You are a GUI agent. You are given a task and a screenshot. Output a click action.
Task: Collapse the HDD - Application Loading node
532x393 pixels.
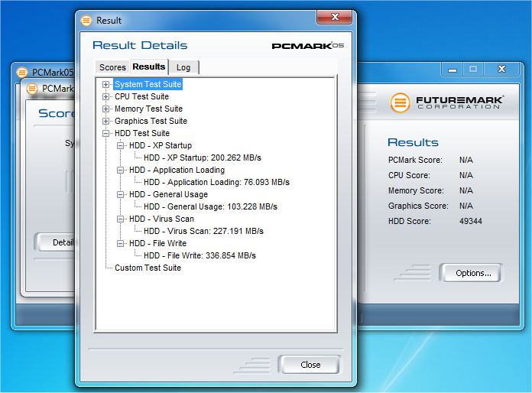121,170
